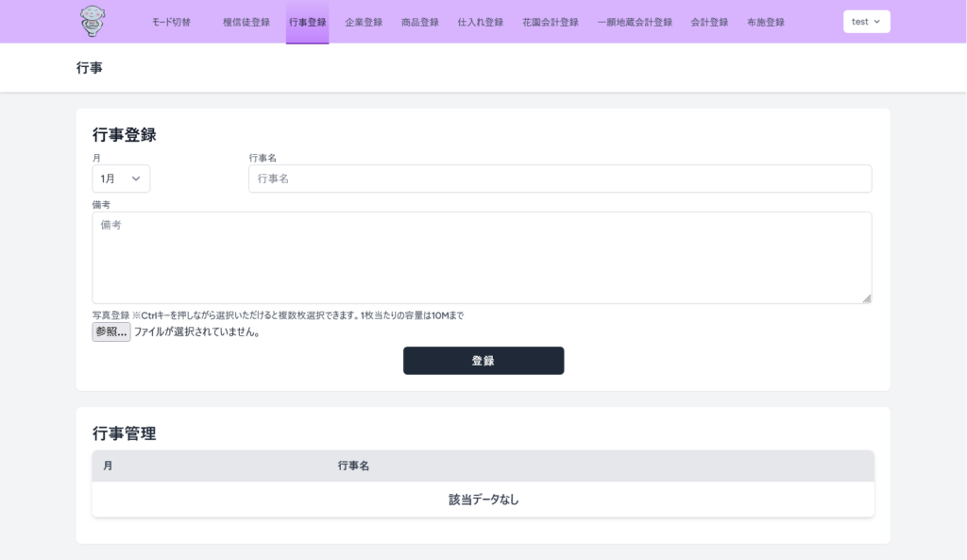Expand the 月 dropdown in the event form
Screen dimensions: 967x560
pos(121,178)
